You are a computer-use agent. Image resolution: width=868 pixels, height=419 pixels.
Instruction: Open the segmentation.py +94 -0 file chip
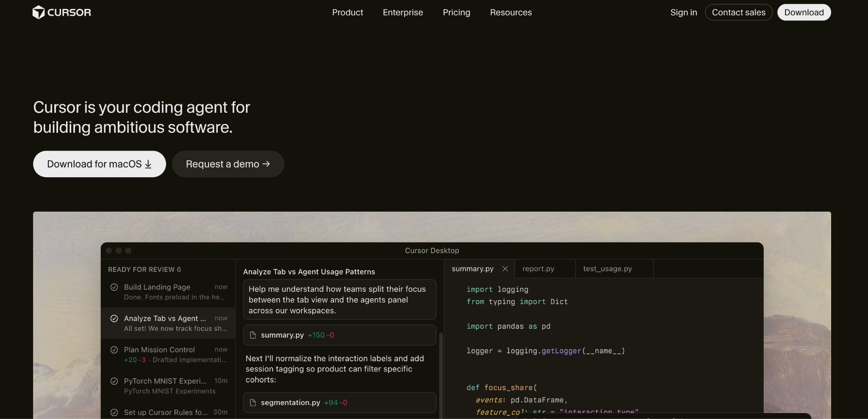pyautogui.click(x=339, y=402)
